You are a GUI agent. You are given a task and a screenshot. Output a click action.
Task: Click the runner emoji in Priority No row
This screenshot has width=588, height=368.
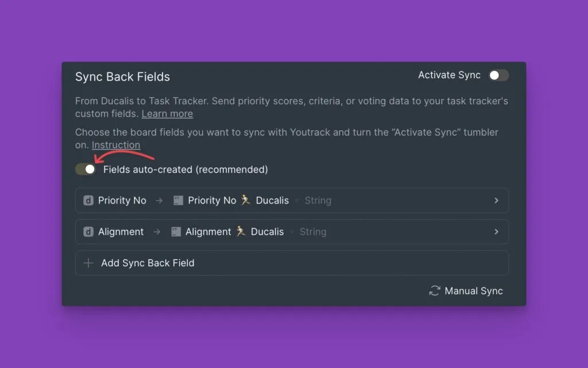246,200
